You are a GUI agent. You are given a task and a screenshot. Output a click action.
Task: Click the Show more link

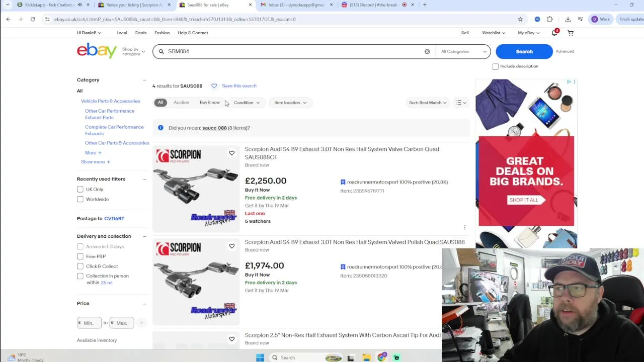(96, 162)
